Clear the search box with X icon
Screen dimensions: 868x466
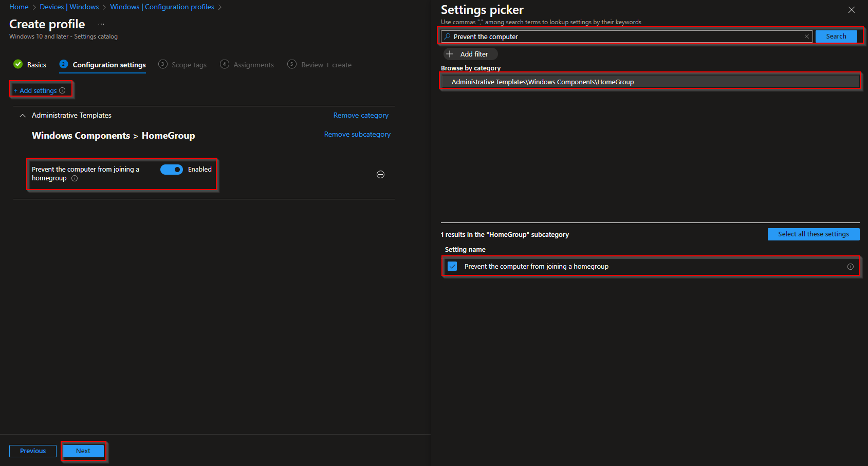807,36
